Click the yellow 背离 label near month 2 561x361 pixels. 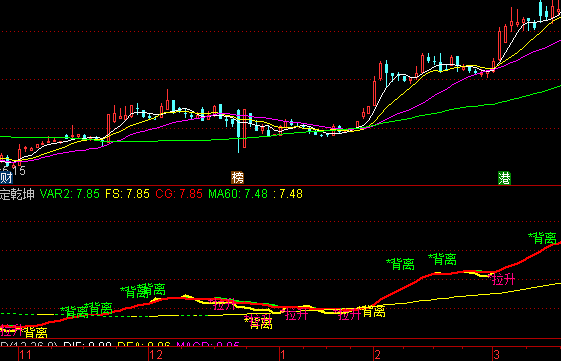(374, 311)
